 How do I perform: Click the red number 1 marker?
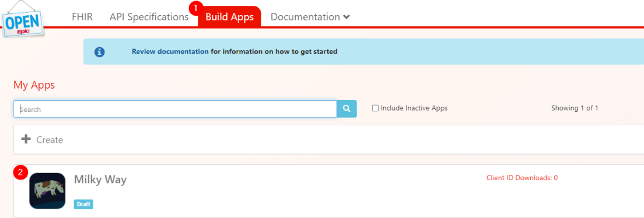(x=197, y=8)
